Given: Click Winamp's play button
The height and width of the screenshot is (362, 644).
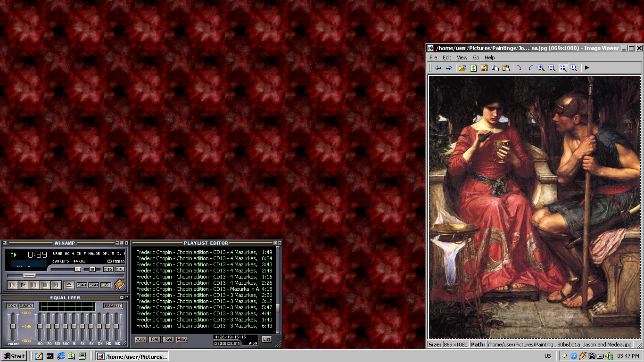Looking at the screenshot, I should pyautogui.click(x=24, y=285).
